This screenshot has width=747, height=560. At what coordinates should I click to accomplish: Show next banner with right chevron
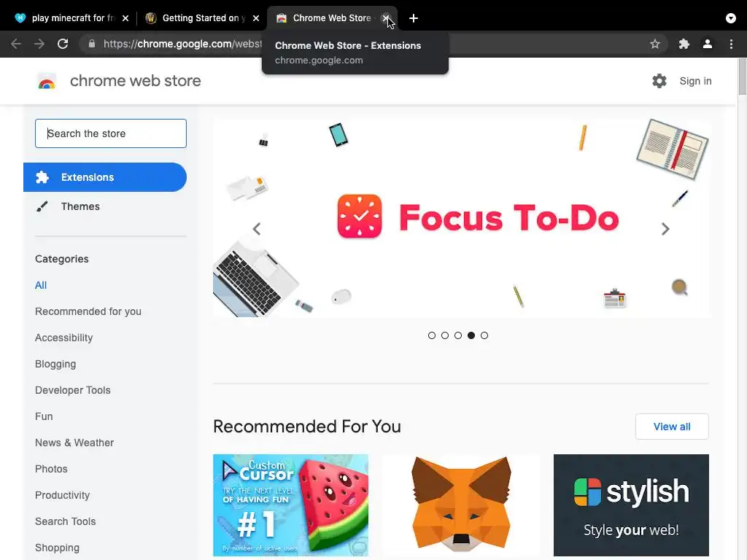point(665,229)
